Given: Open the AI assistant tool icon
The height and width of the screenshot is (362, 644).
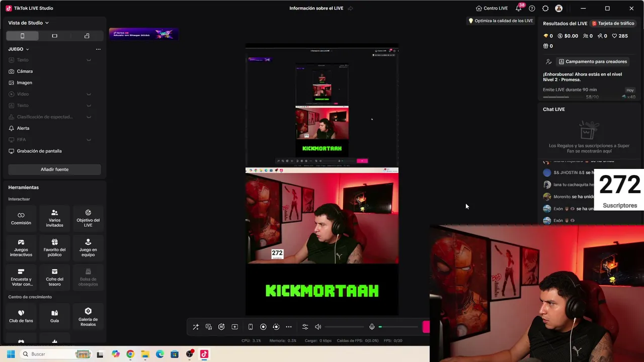Looking at the screenshot, I should click(221, 327).
